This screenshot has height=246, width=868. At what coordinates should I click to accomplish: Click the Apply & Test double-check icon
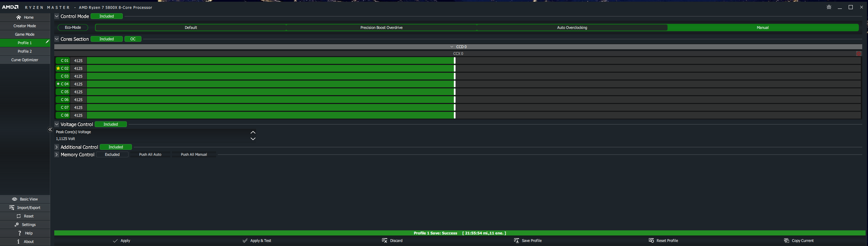click(x=245, y=241)
